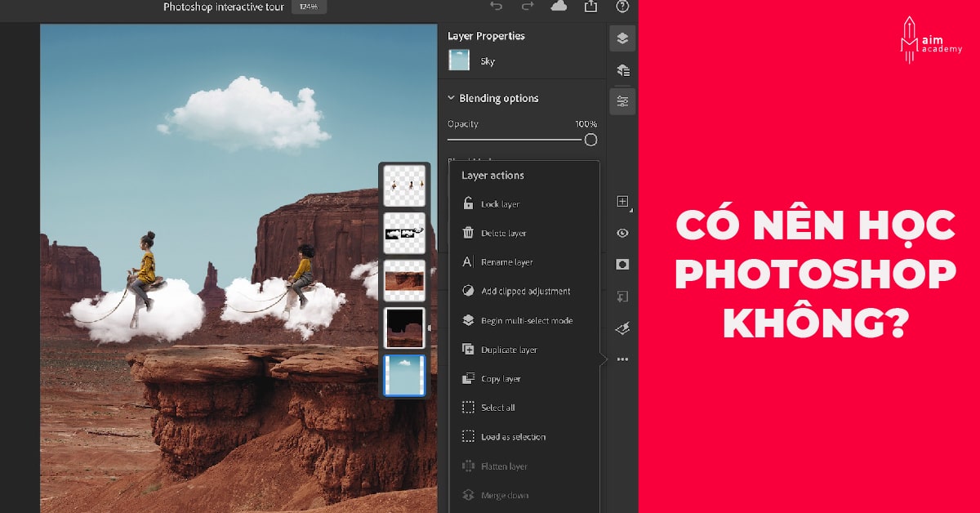Screen dimensions: 980x513
Task: Choose Delete layer from Layer actions
Action: 503,234
